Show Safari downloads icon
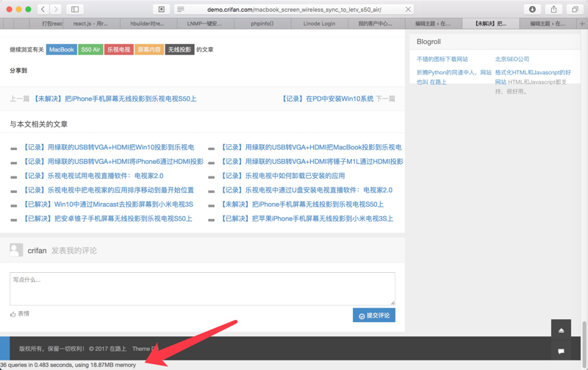This screenshot has width=588, height=370. [x=532, y=10]
